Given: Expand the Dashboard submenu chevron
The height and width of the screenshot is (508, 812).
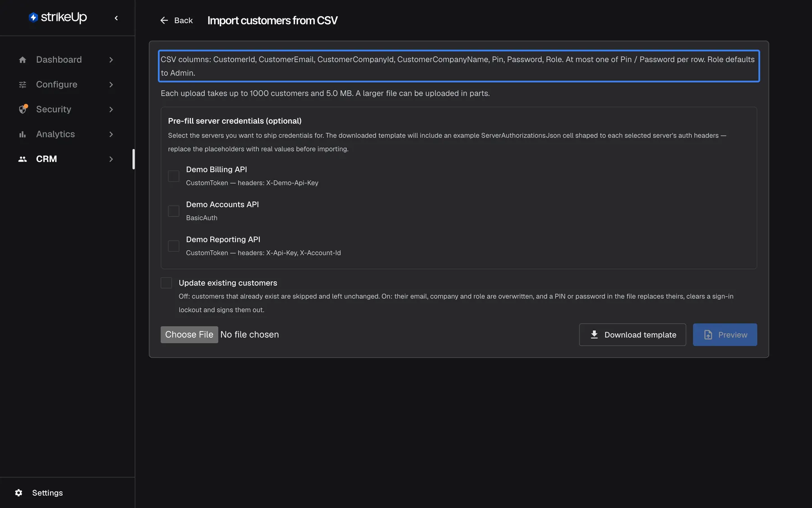Looking at the screenshot, I should pos(111,60).
